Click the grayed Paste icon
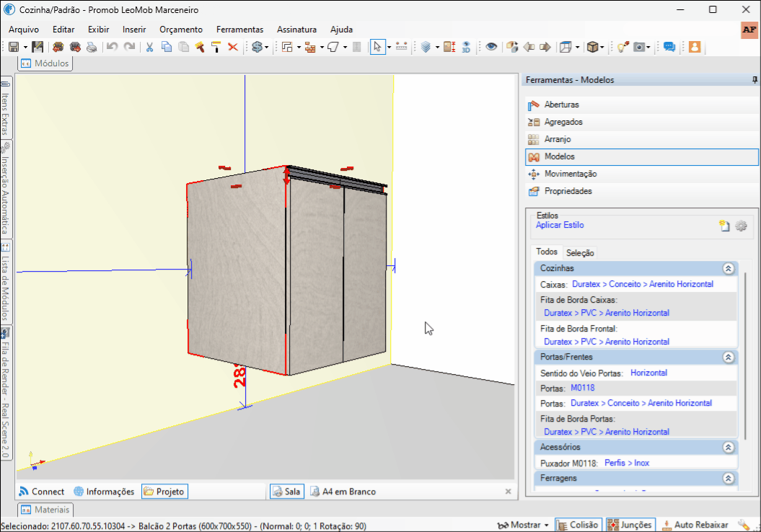This screenshot has height=532, width=761. click(x=183, y=47)
